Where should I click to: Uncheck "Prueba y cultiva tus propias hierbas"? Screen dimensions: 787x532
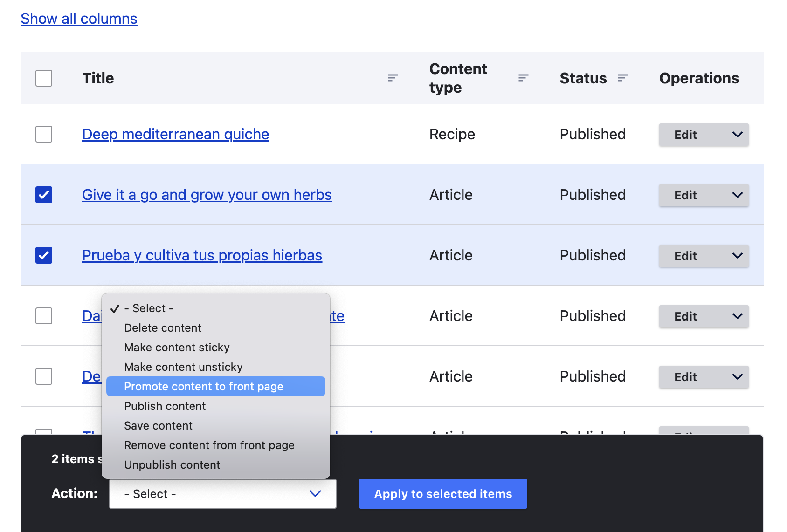tap(43, 255)
